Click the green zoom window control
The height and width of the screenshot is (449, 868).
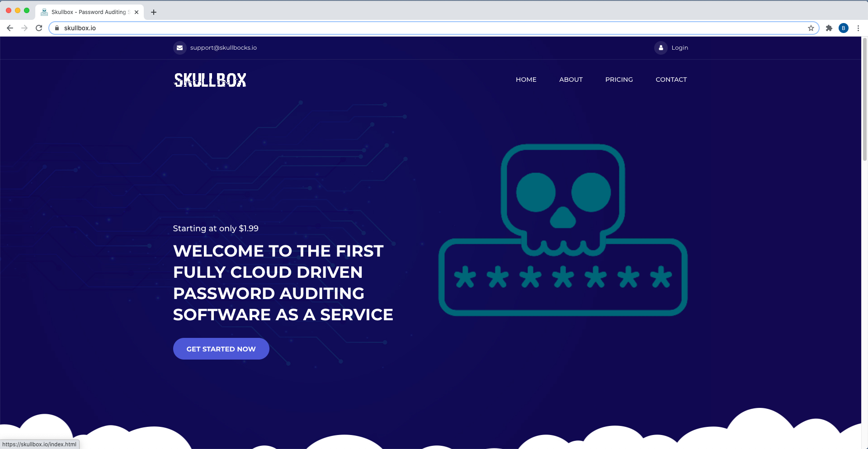pyautogui.click(x=27, y=10)
